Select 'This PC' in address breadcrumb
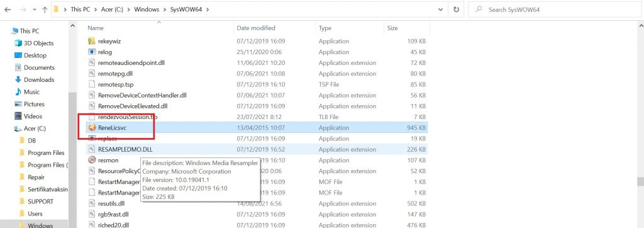This screenshot has width=644, height=228. pos(80,9)
